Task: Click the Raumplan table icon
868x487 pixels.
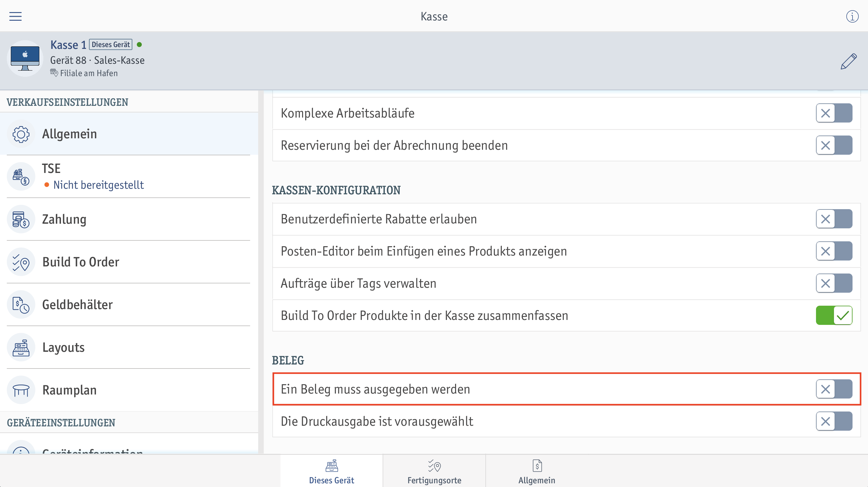Action: click(21, 390)
